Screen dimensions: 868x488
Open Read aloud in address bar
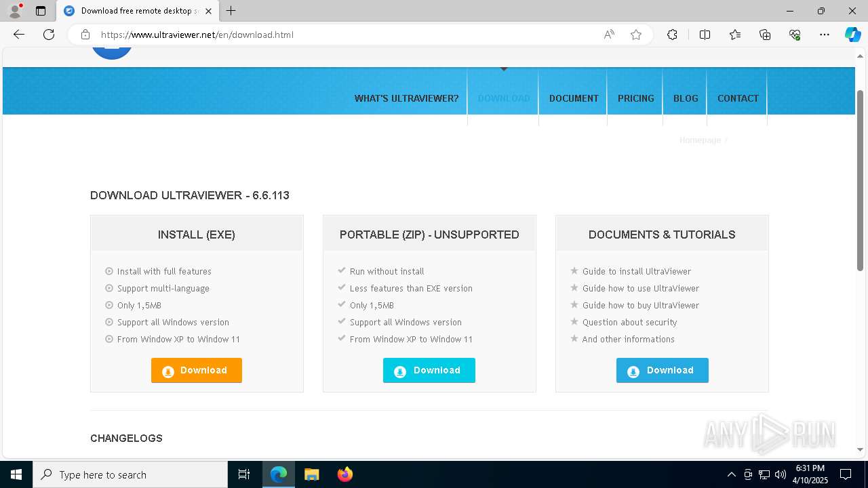[609, 35]
